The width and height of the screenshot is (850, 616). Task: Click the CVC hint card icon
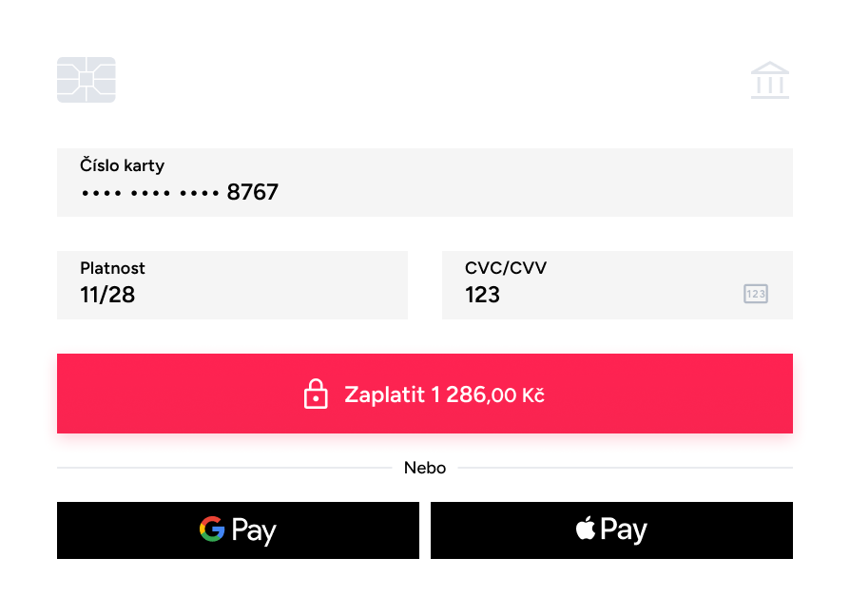click(x=756, y=294)
